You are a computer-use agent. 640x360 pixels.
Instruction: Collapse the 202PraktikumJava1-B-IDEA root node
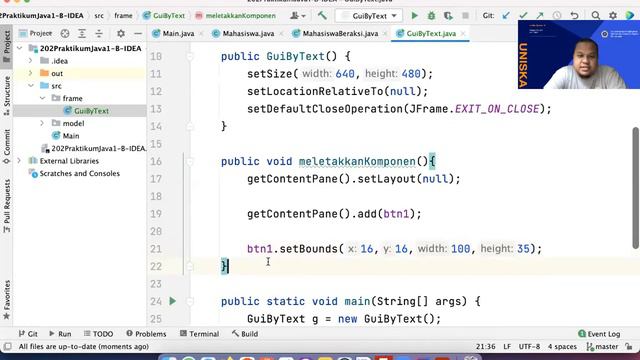coord(20,48)
